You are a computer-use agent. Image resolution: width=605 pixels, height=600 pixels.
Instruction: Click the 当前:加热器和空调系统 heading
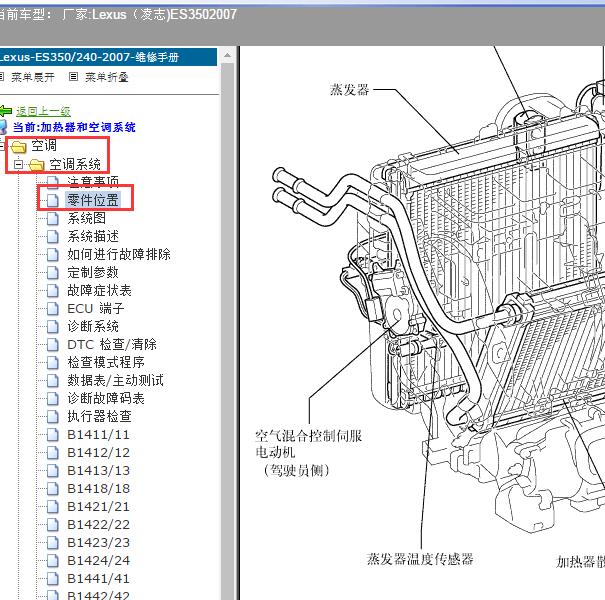[74, 127]
